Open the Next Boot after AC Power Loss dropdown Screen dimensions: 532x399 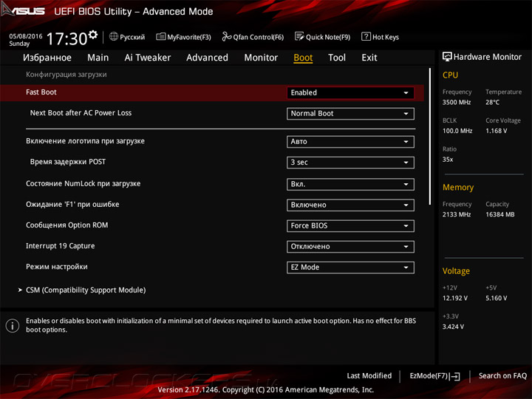350,114
